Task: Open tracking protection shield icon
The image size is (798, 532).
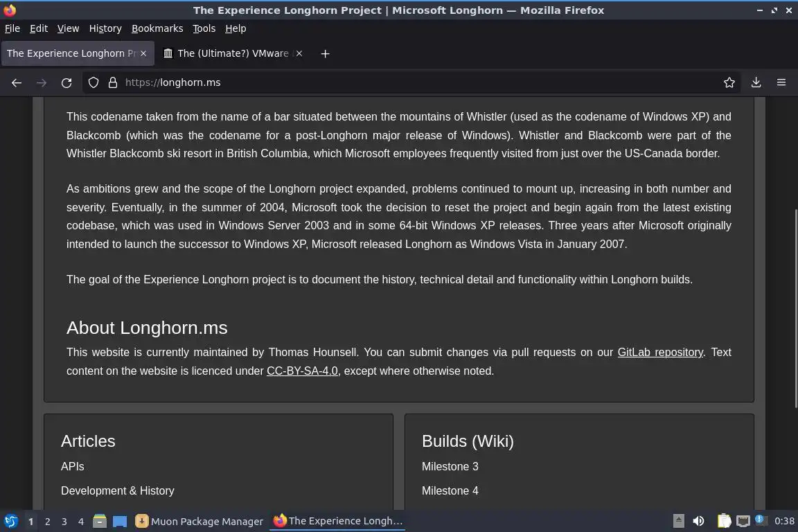Action: coord(93,82)
